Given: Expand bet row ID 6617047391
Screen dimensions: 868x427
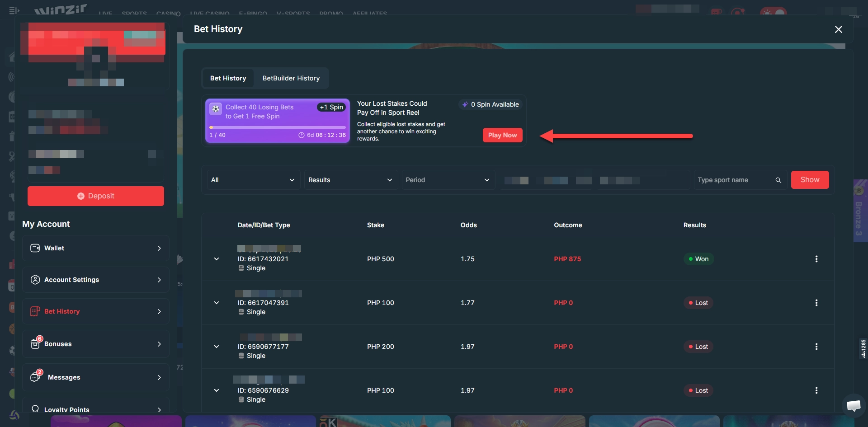Looking at the screenshot, I should (217, 303).
